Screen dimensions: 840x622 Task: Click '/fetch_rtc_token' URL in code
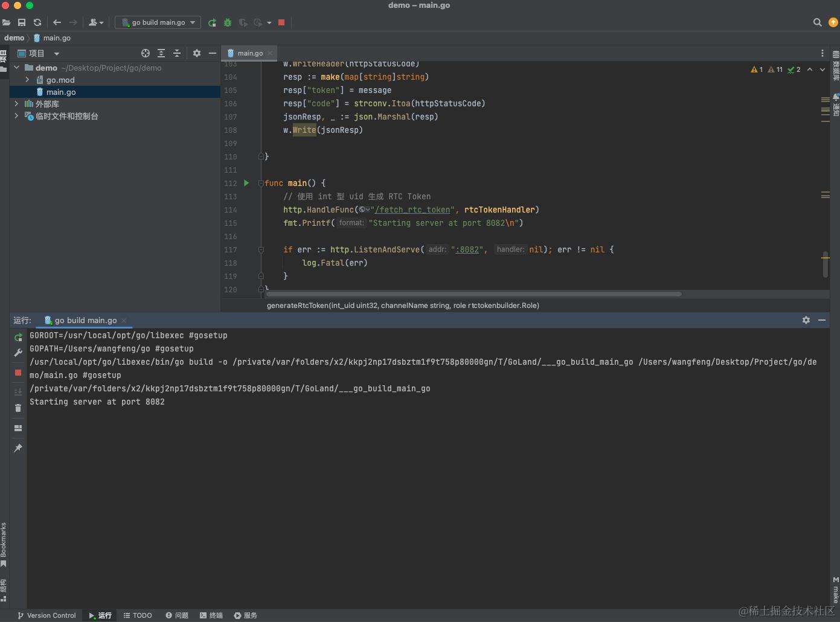click(x=412, y=210)
